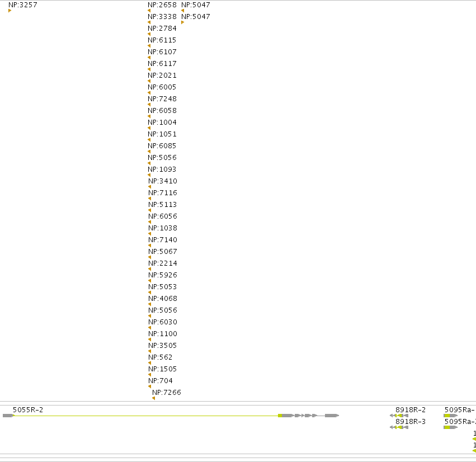The height and width of the screenshot is (462, 476).
Task: Click the NP:704 label
Action: (161, 381)
